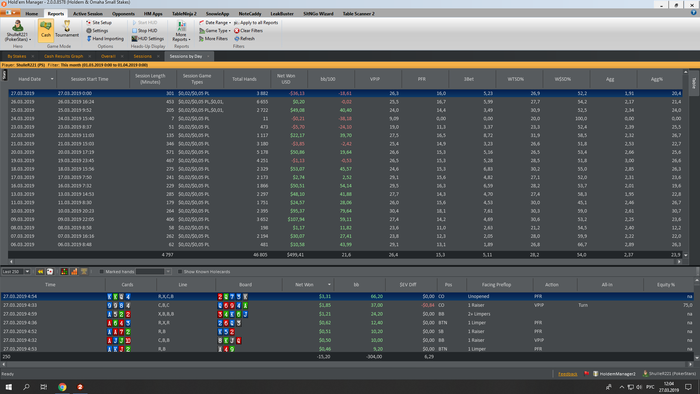Sort by bb/100 column header
The width and height of the screenshot is (700, 394).
click(x=328, y=79)
